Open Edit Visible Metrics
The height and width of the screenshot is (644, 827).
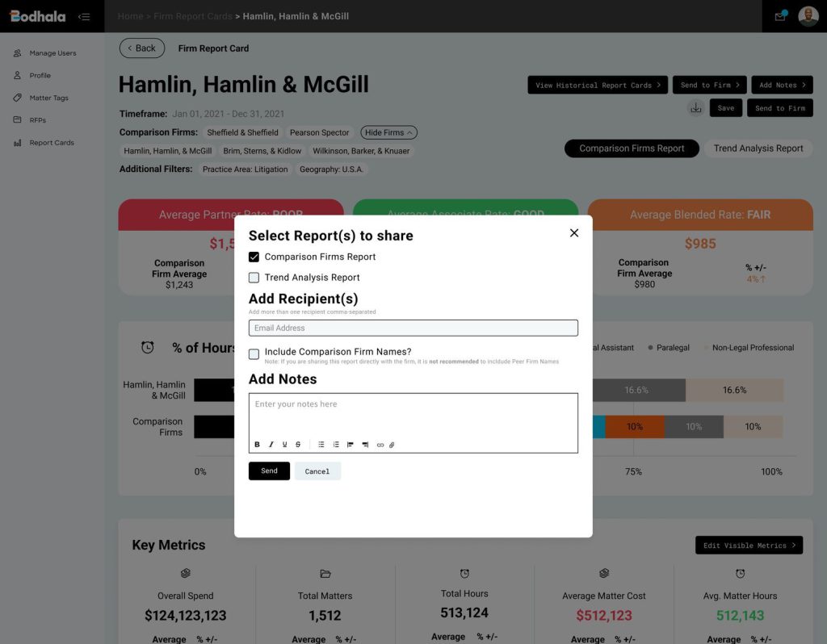(x=749, y=546)
